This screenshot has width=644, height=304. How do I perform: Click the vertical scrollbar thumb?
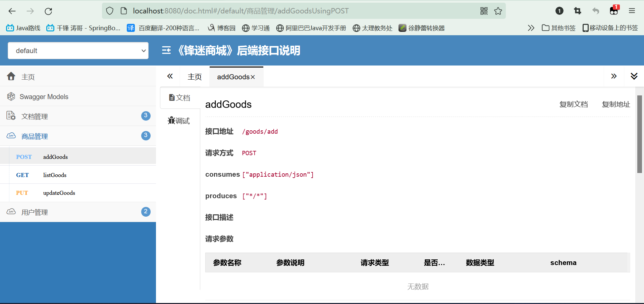[640, 134]
